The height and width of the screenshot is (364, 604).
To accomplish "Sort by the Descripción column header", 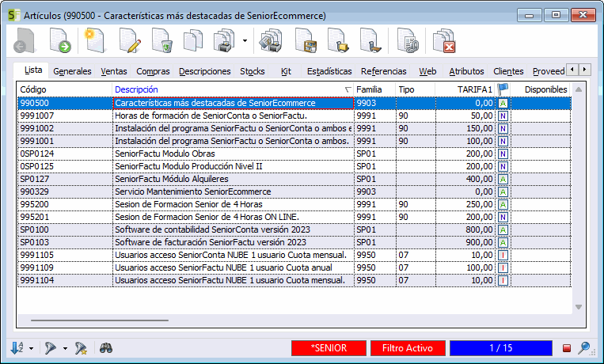I will point(233,89).
